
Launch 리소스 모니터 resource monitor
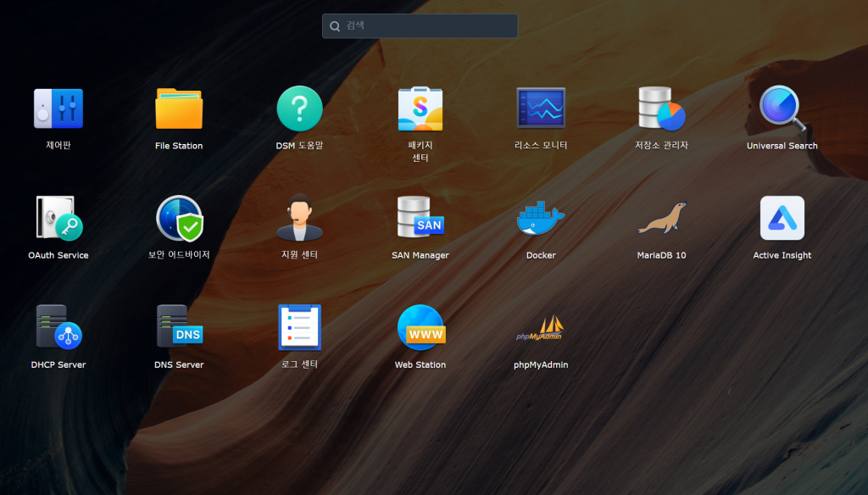pyautogui.click(x=541, y=109)
